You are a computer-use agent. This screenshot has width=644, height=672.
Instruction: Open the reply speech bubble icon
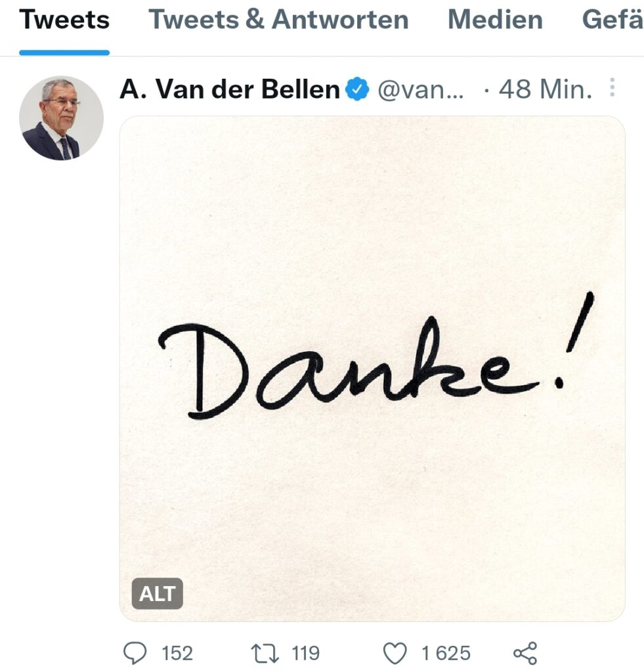136,653
